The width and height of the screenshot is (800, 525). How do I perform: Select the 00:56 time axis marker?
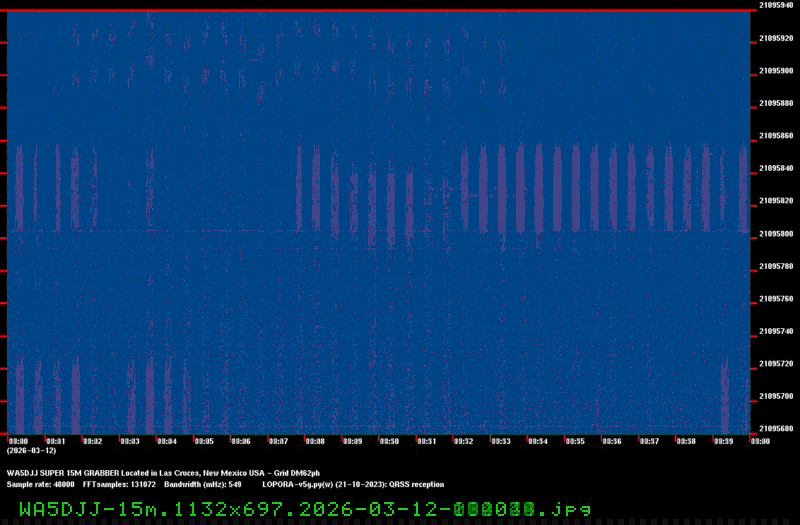(x=611, y=441)
